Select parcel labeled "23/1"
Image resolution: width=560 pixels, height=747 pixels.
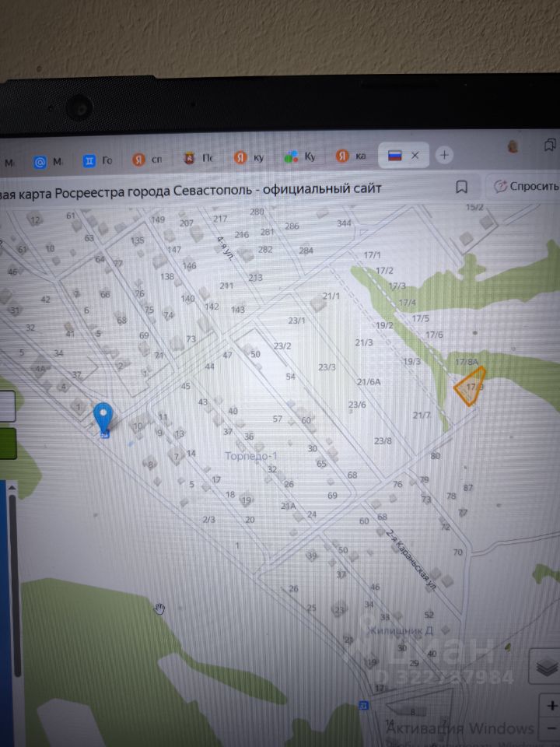click(x=296, y=321)
